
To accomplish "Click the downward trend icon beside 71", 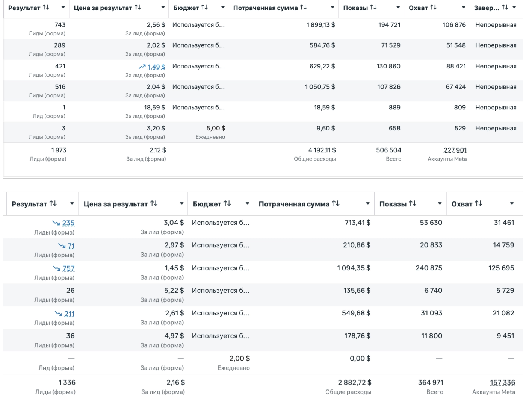I will 62,246.
